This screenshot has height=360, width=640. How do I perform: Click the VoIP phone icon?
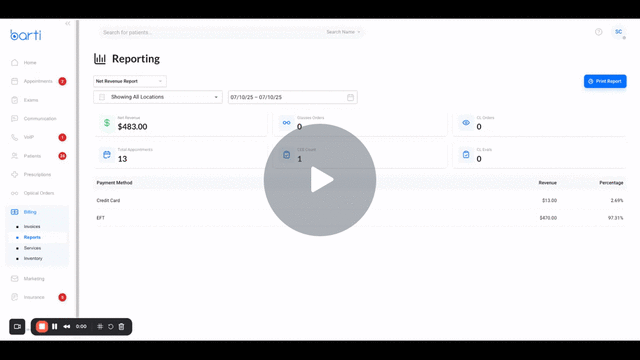tap(15, 137)
